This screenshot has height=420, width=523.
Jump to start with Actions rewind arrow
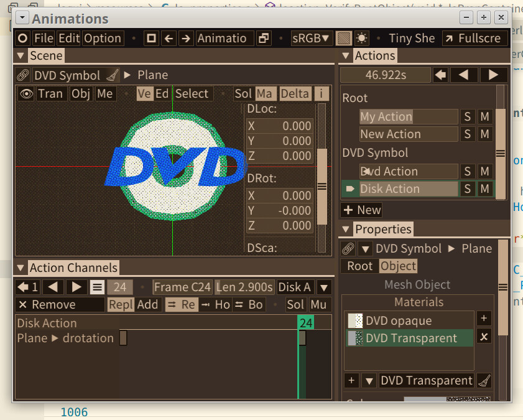[440, 75]
